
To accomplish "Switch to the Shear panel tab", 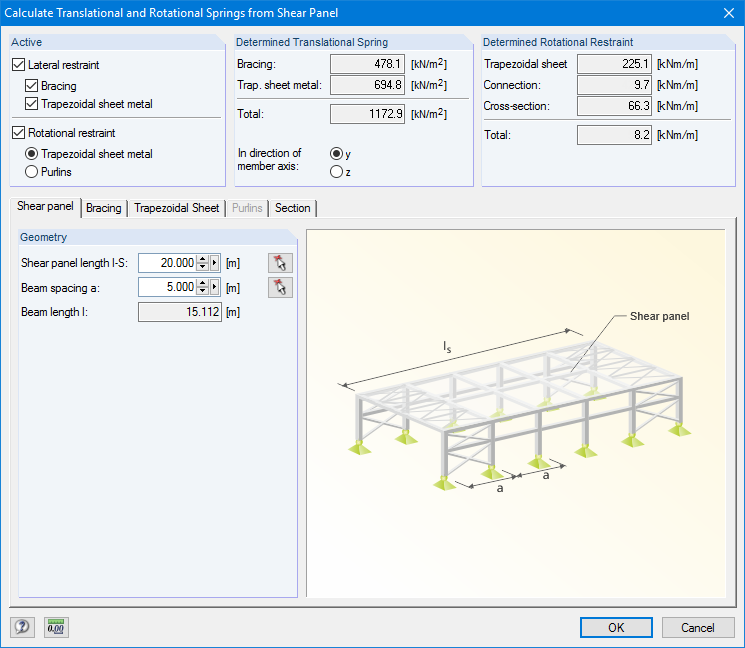I will [45, 207].
